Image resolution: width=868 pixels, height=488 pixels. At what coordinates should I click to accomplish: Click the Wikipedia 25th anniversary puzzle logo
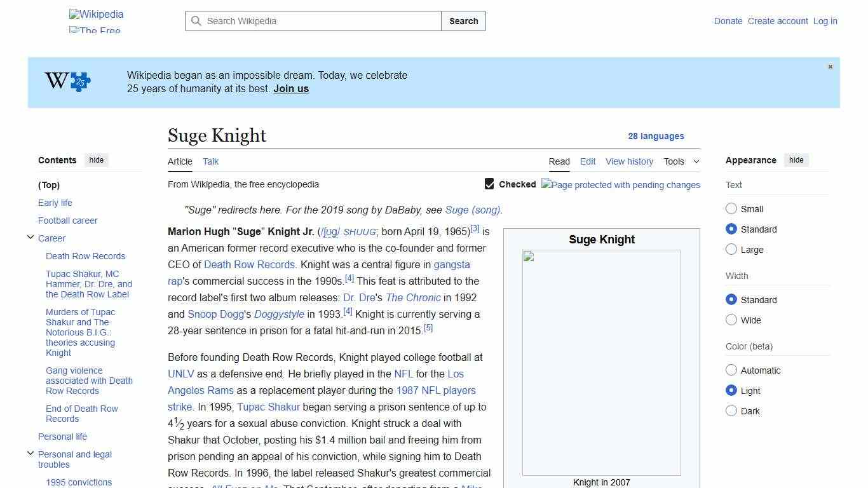click(x=66, y=81)
